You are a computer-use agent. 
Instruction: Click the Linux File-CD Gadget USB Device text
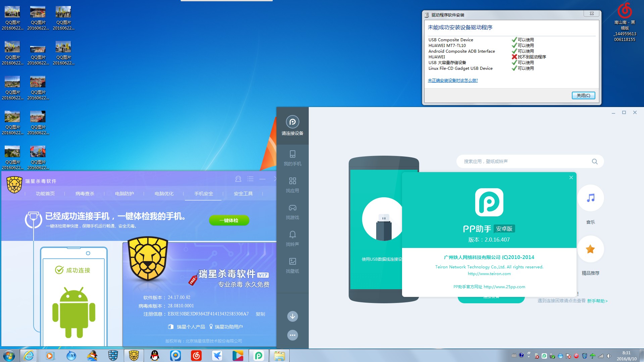tap(460, 68)
